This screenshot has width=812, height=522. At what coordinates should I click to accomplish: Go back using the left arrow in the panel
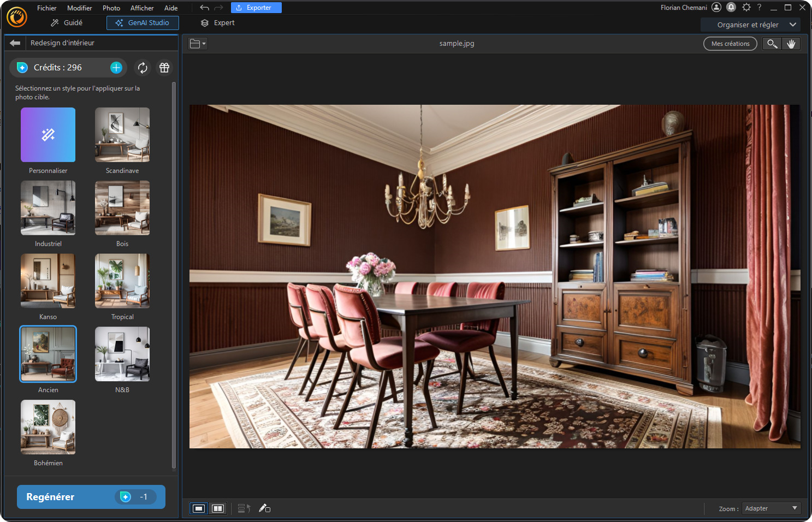[x=15, y=43]
